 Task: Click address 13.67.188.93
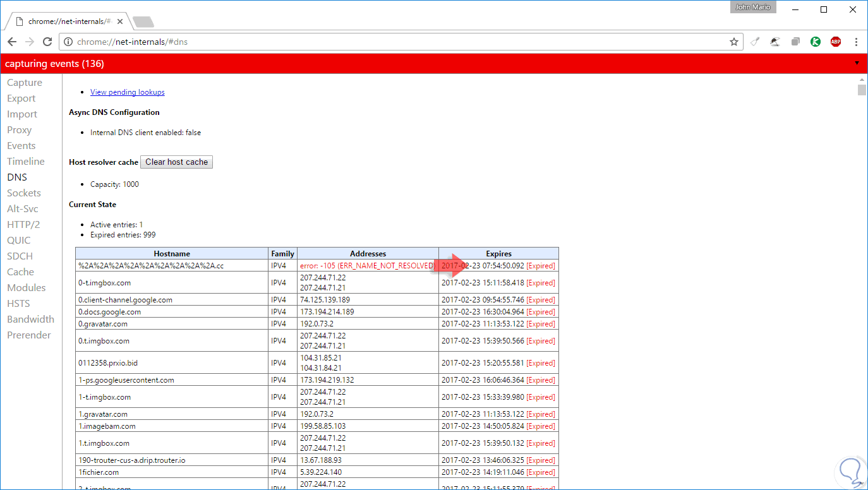(321, 460)
